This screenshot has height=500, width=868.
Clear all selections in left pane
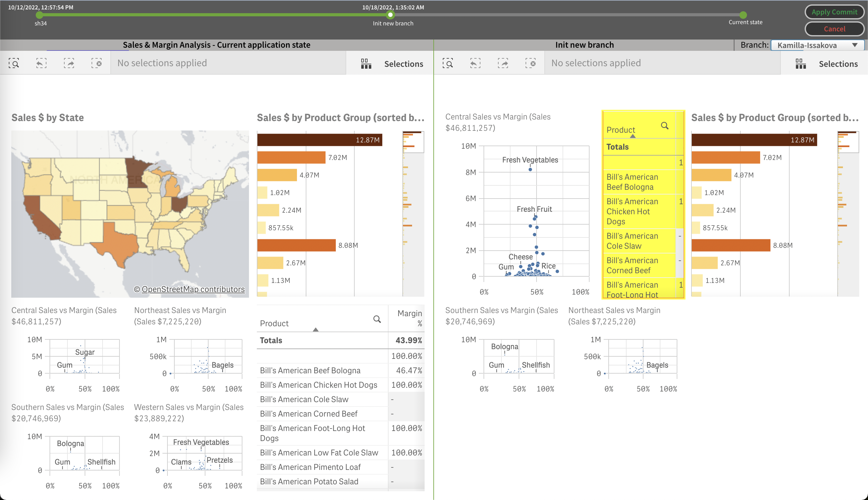point(97,63)
